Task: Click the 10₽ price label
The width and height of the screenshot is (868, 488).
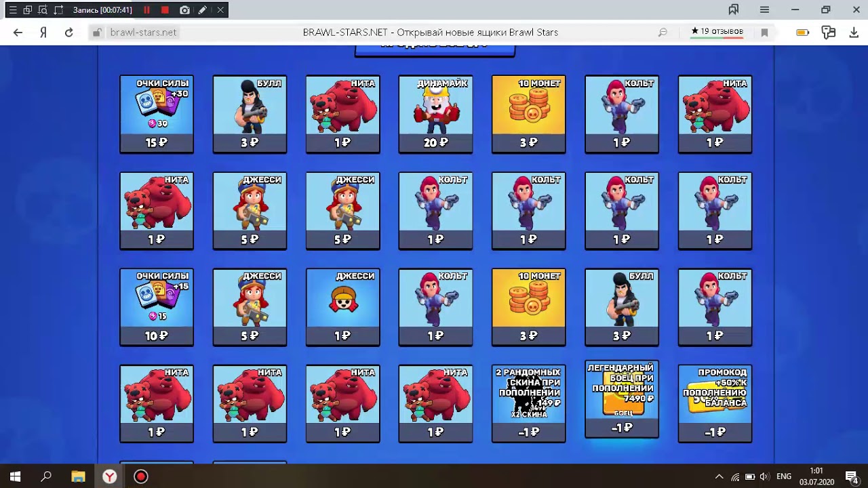Action: (x=157, y=335)
